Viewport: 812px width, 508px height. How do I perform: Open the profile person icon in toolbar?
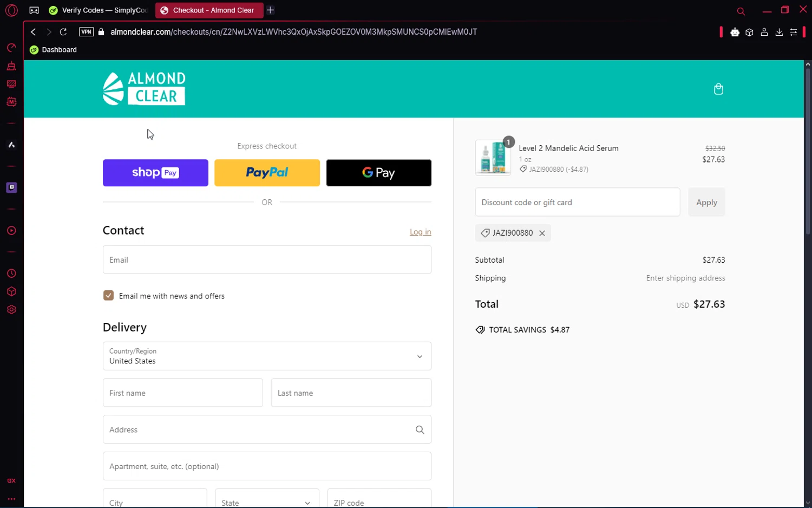tap(764, 32)
